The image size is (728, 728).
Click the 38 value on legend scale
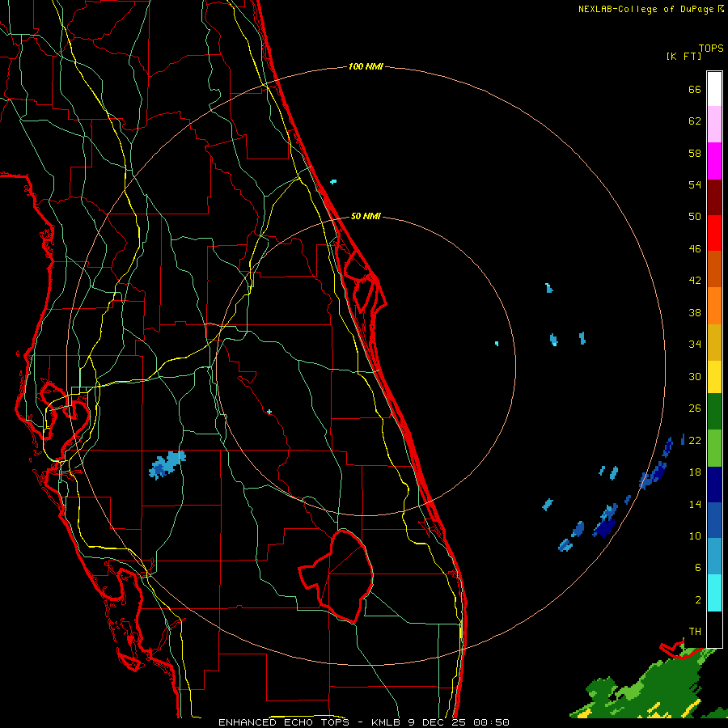click(x=695, y=312)
